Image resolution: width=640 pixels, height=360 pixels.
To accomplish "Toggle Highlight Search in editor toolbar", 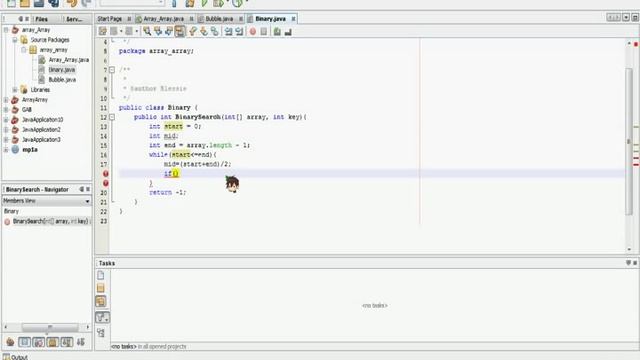I will click(180, 31).
